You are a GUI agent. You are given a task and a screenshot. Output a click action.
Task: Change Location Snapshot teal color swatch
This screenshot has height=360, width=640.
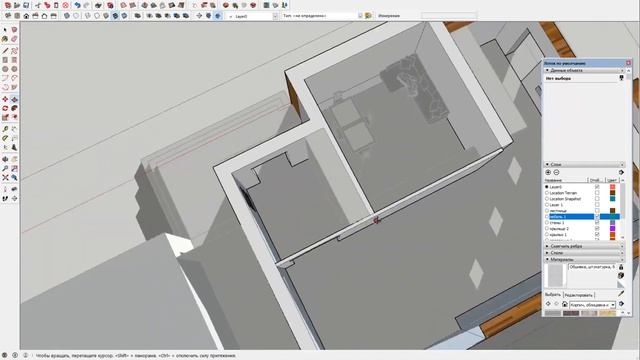(x=612, y=199)
